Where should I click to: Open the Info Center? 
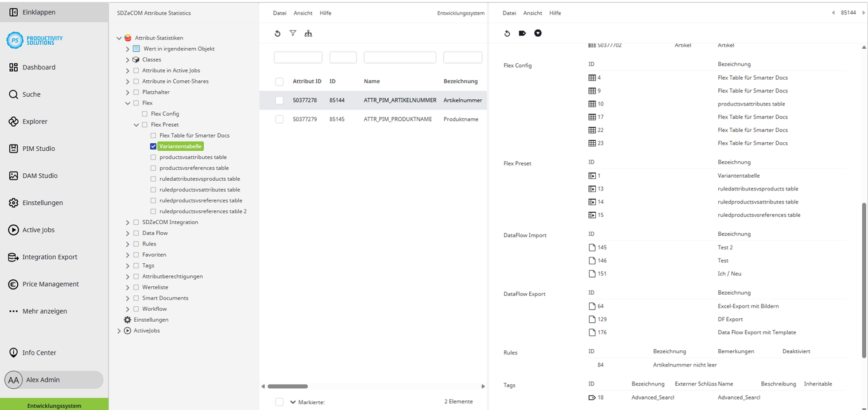click(x=34, y=353)
